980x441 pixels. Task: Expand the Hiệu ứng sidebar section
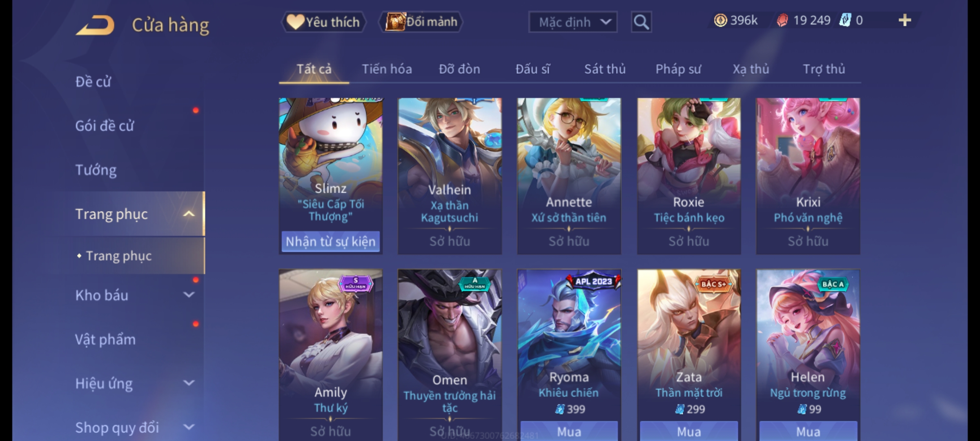(x=189, y=383)
